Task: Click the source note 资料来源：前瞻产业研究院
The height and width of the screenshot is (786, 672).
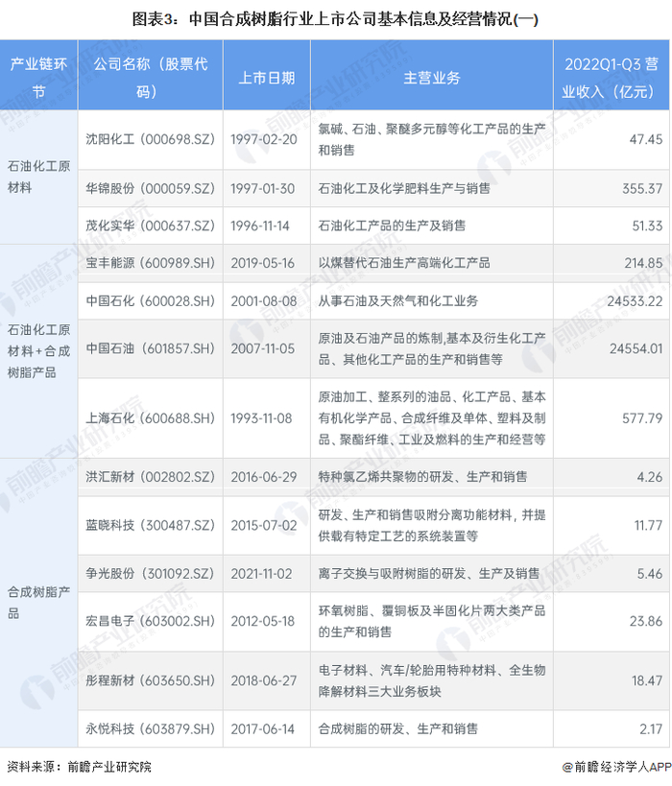Action: click(x=79, y=767)
